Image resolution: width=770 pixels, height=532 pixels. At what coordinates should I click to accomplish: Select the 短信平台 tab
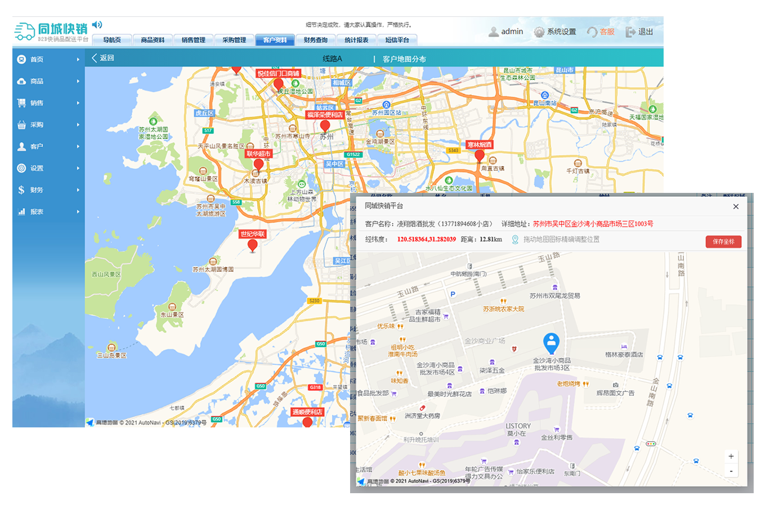click(397, 40)
